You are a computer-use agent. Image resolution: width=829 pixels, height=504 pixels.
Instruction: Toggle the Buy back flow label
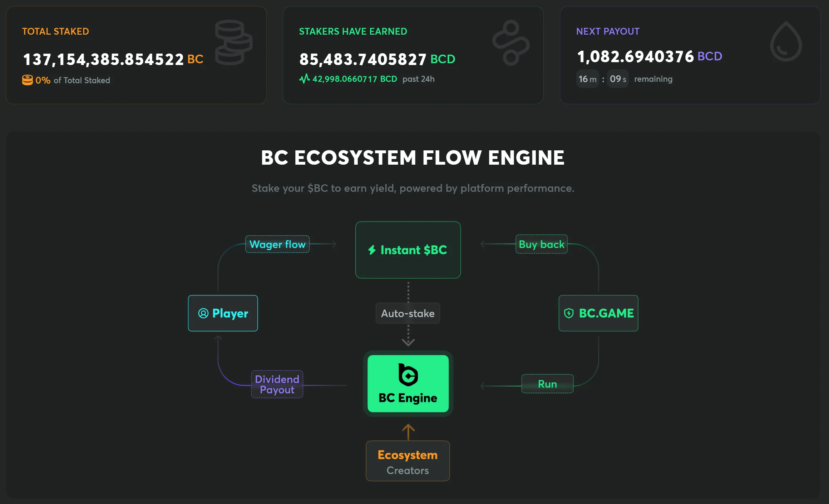pos(541,244)
